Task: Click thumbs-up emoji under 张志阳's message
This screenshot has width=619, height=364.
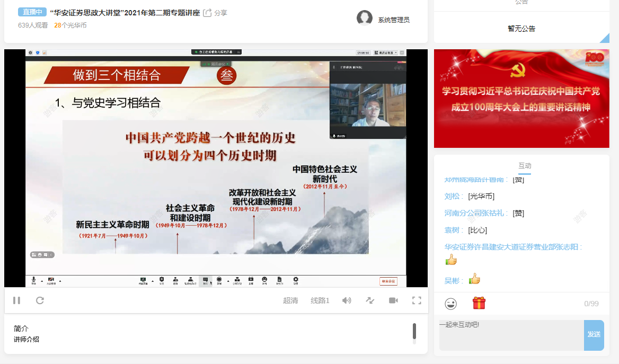Action: coord(451,260)
